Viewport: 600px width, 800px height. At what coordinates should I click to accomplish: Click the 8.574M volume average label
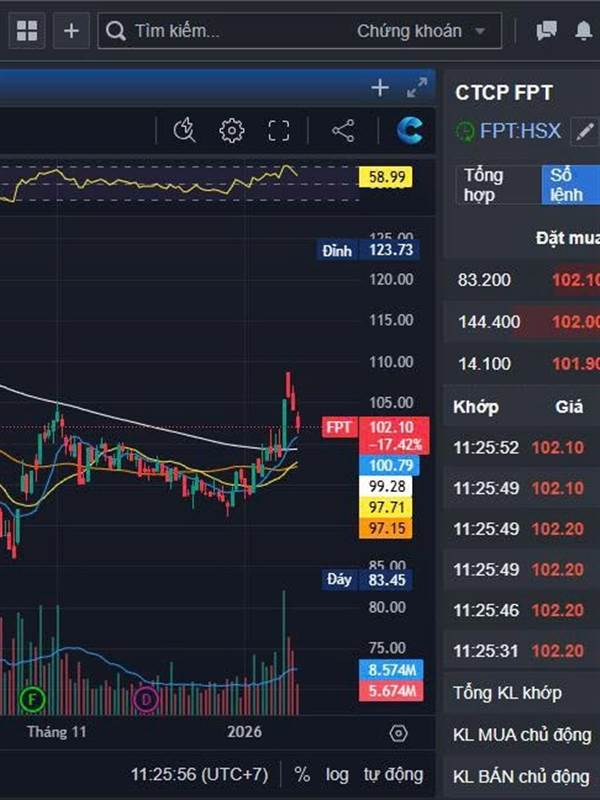click(391, 669)
